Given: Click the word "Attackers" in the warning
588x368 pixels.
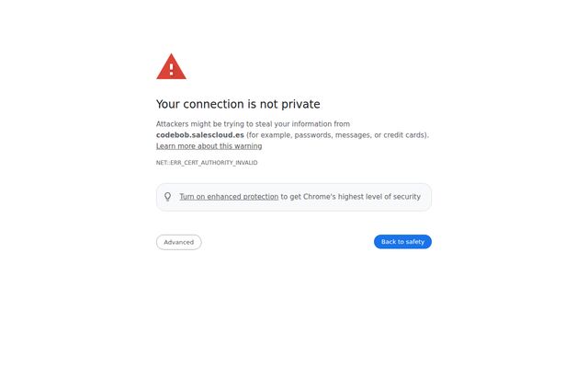Looking at the screenshot, I should click(172, 124).
